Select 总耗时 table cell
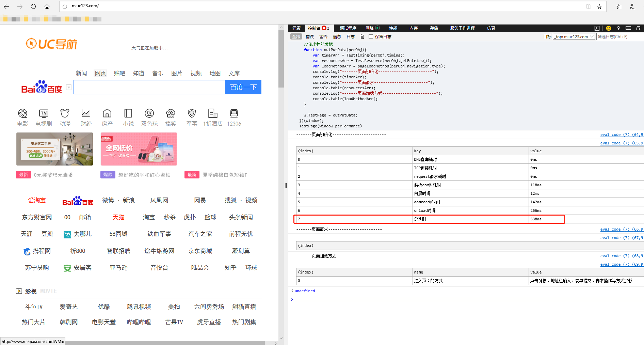Image resolution: width=644 pixels, height=345 pixels. [x=470, y=219]
